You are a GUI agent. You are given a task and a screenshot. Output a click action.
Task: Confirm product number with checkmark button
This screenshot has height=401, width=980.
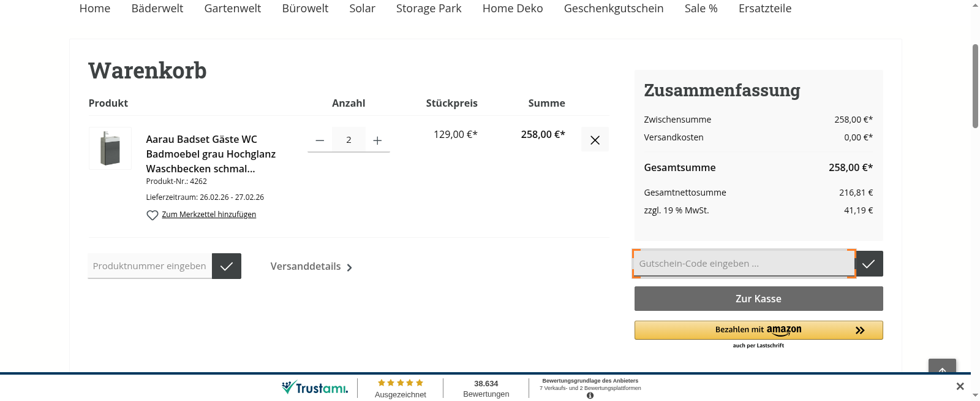pyautogui.click(x=226, y=266)
